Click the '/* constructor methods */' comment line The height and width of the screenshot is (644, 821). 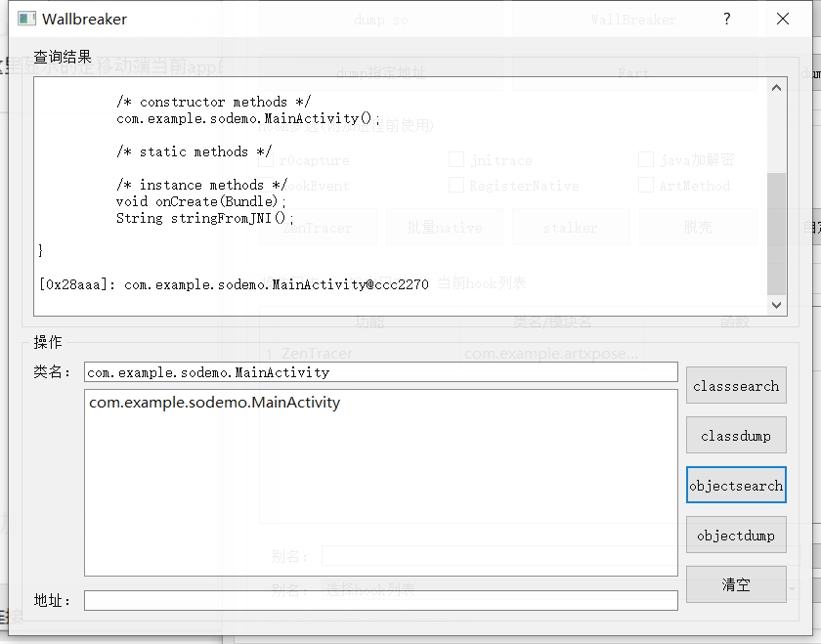213,102
